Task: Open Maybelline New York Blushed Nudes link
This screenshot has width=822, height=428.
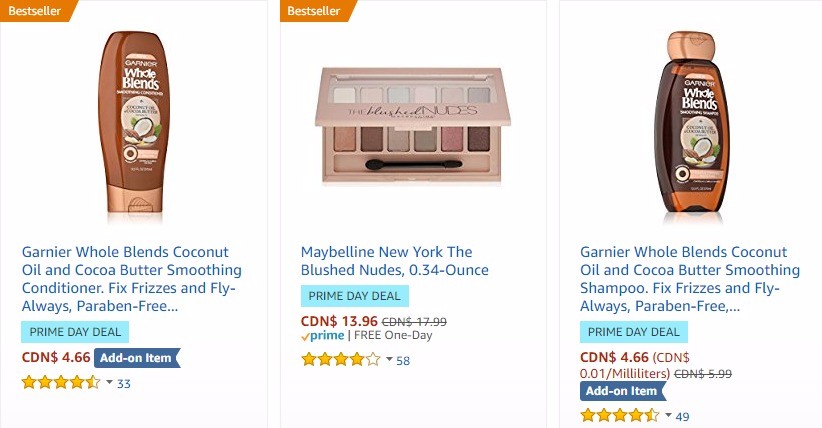Action: pyautogui.click(x=386, y=261)
